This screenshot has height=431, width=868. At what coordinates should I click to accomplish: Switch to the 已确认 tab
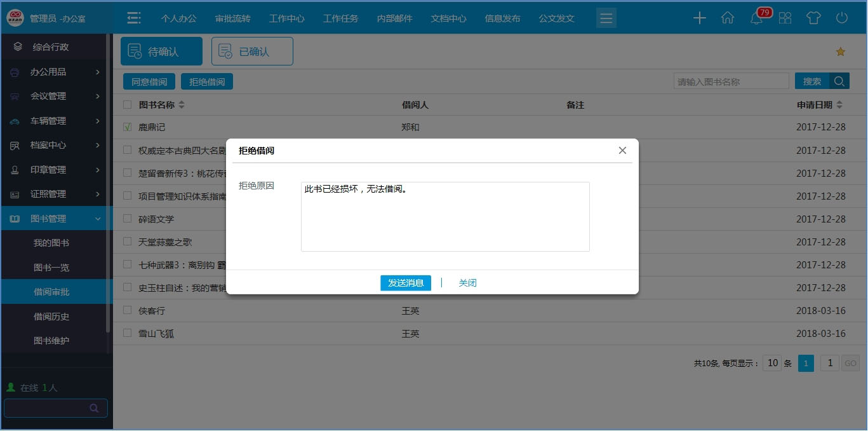click(252, 51)
